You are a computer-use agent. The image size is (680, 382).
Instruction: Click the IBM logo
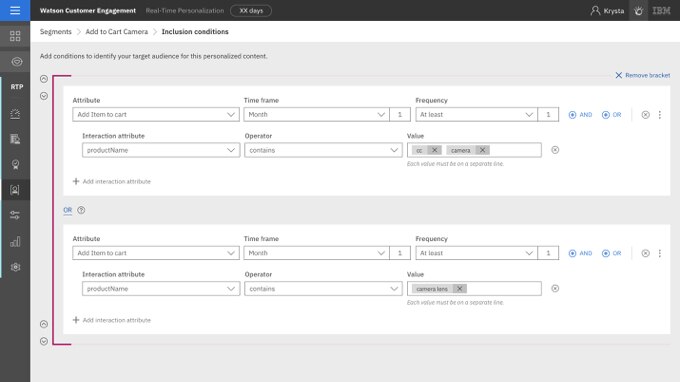coord(661,10)
